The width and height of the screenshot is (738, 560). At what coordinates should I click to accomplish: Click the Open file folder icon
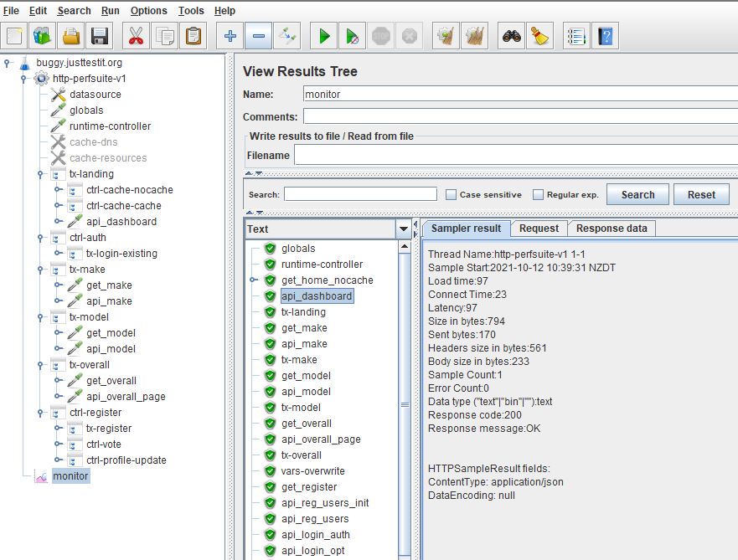point(71,36)
